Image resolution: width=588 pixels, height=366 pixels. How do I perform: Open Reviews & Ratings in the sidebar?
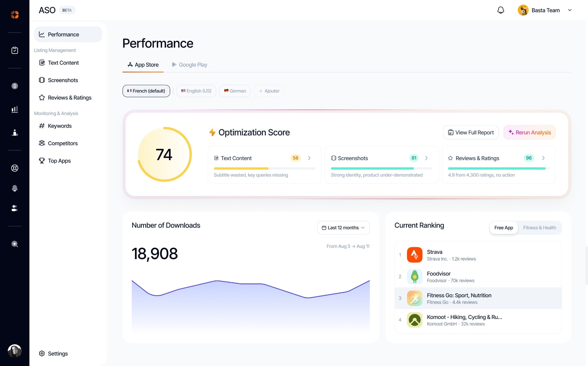(x=68, y=98)
